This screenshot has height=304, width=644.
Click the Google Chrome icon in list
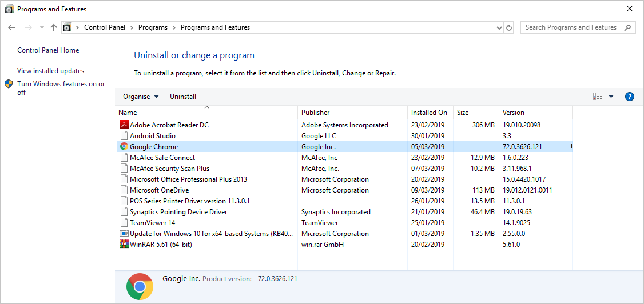pyautogui.click(x=124, y=147)
